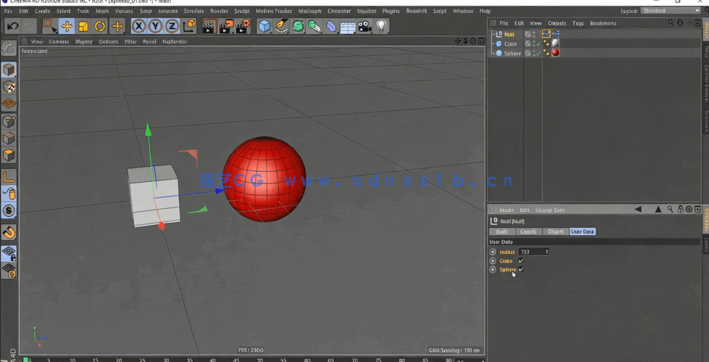Render the active view
Screen dimensions: 709x362
(x=208, y=26)
